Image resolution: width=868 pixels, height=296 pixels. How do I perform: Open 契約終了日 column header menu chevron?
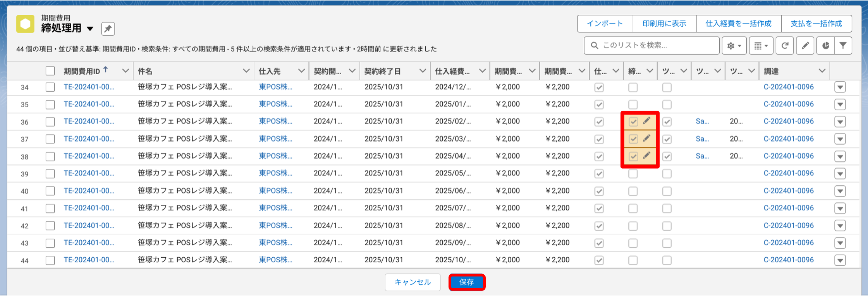click(x=423, y=71)
